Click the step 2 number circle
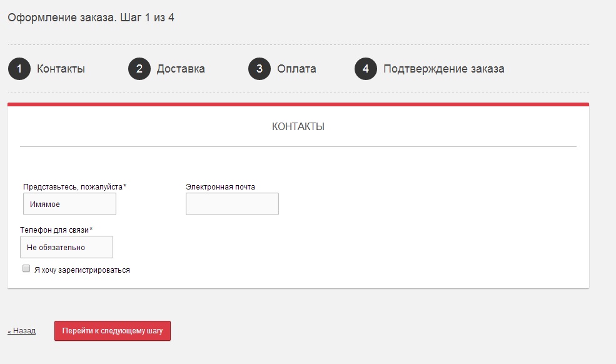This screenshot has width=616, height=364. (139, 69)
